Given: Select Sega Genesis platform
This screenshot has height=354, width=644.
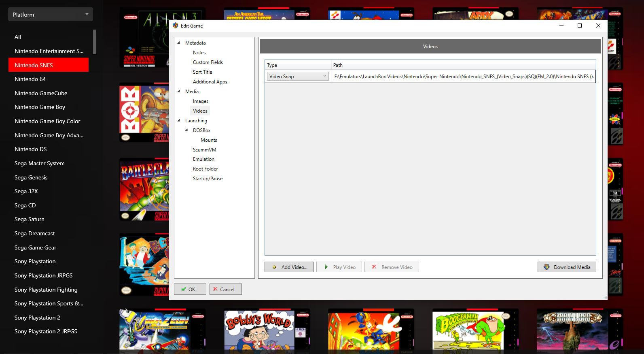Looking at the screenshot, I should coord(49,177).
